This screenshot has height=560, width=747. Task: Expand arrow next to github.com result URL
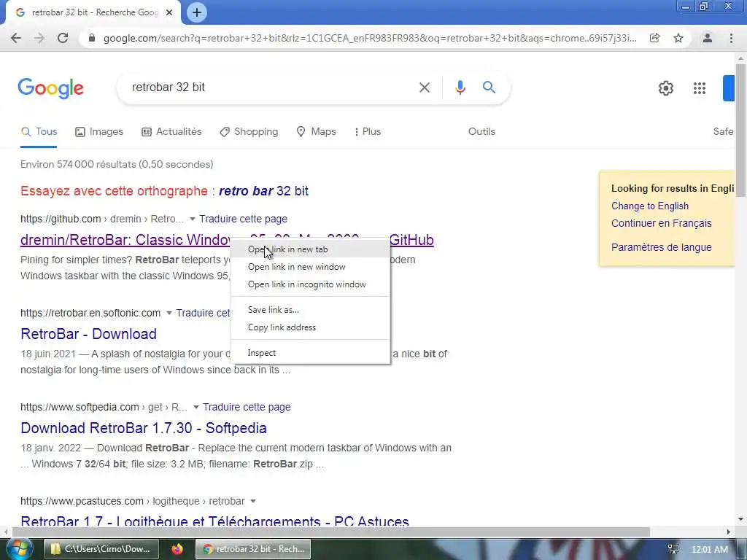(x=193, y=219)
